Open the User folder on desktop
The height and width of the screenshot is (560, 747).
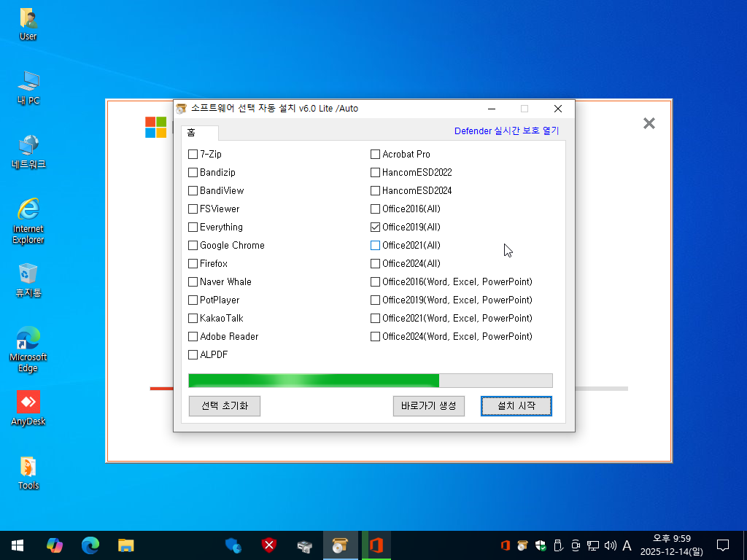[28, 24]
